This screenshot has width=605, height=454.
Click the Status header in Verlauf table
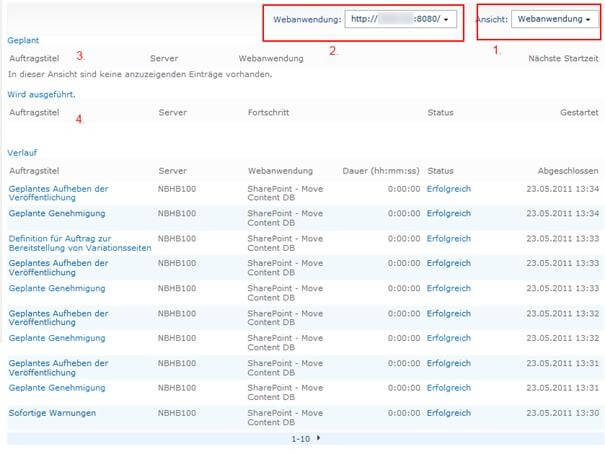click(440, 171)
